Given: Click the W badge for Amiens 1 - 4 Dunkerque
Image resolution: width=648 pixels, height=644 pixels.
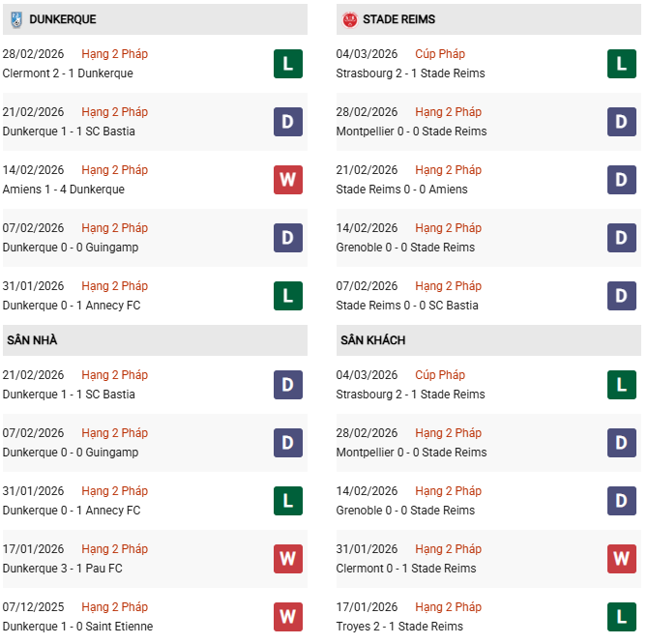Looking at the screenshot, I should 288,180.
